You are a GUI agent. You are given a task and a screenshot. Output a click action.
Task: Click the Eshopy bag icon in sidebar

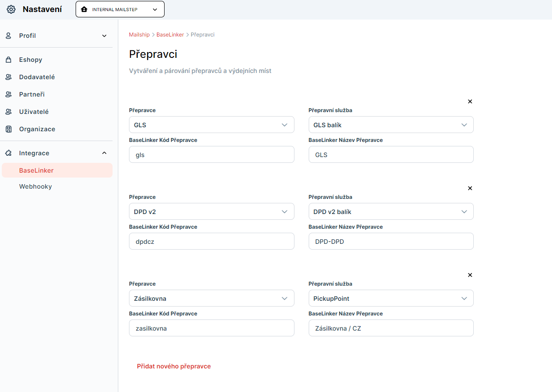tap(8, 60)
